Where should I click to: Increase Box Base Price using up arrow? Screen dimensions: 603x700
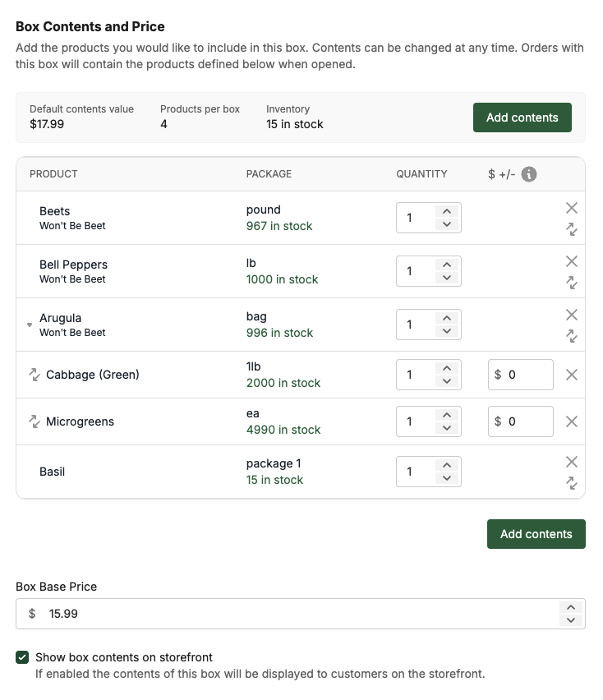tap(571, 607)
